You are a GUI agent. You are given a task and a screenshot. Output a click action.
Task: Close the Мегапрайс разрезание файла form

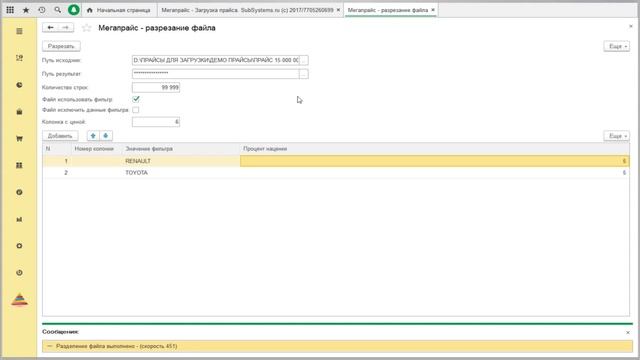pyautogui.click(x=631, y=26)
